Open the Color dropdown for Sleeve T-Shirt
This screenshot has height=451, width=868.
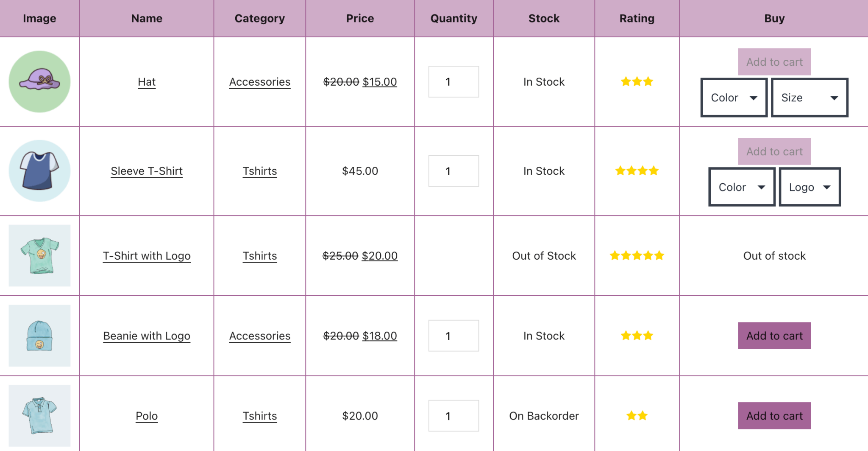point(742,187)
